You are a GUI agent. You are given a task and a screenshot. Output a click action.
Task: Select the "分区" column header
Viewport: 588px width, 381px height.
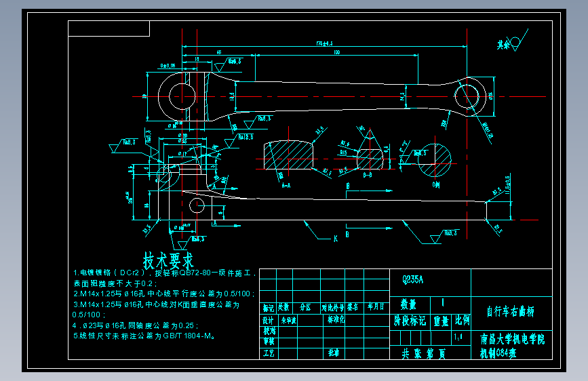pos(305,308)
